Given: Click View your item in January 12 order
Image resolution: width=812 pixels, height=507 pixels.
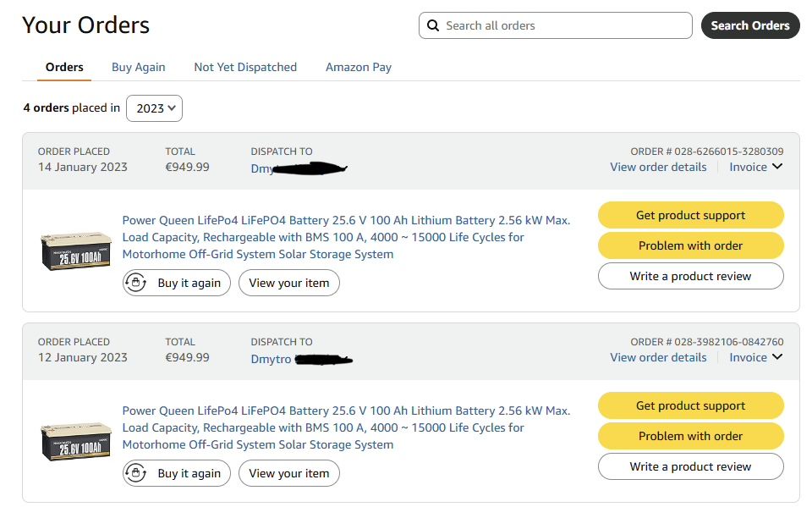Looking at the screenshot, I should click(x=289, y=473).
